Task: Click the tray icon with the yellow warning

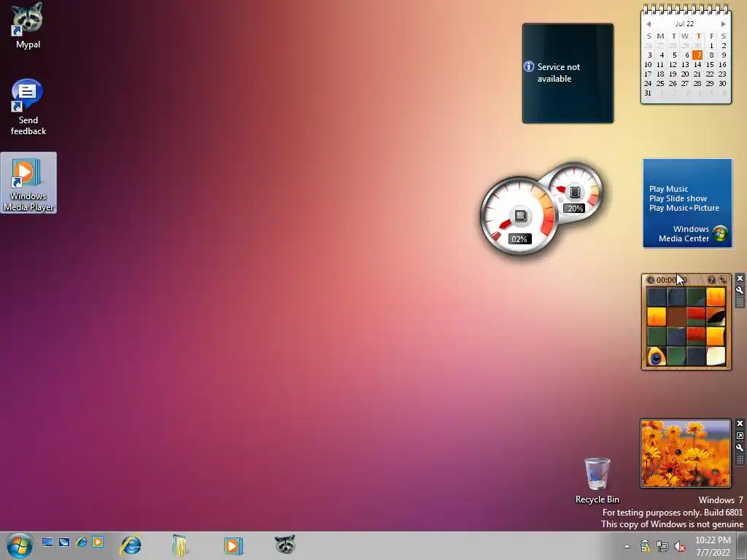Action: pyautogui.click(x=645, y=546)
